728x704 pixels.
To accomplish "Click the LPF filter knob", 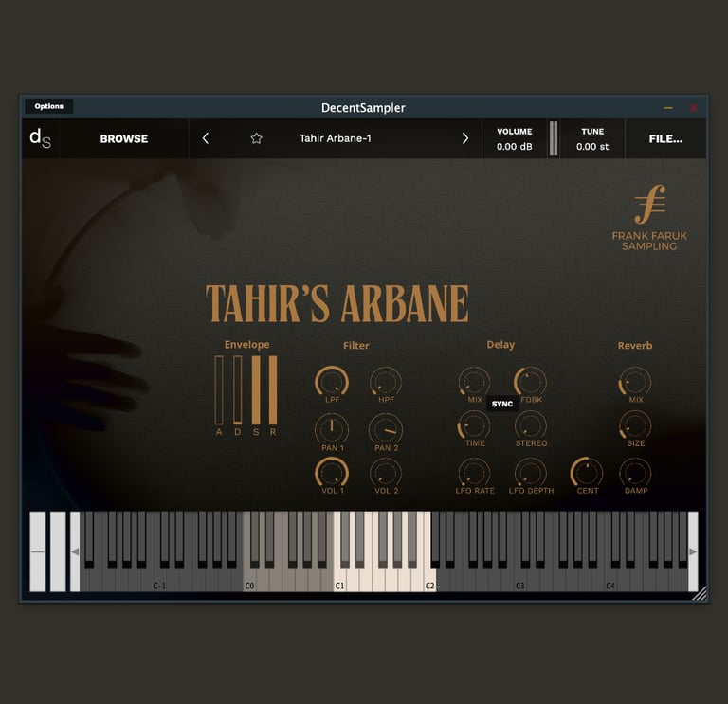I will [332, 382].
